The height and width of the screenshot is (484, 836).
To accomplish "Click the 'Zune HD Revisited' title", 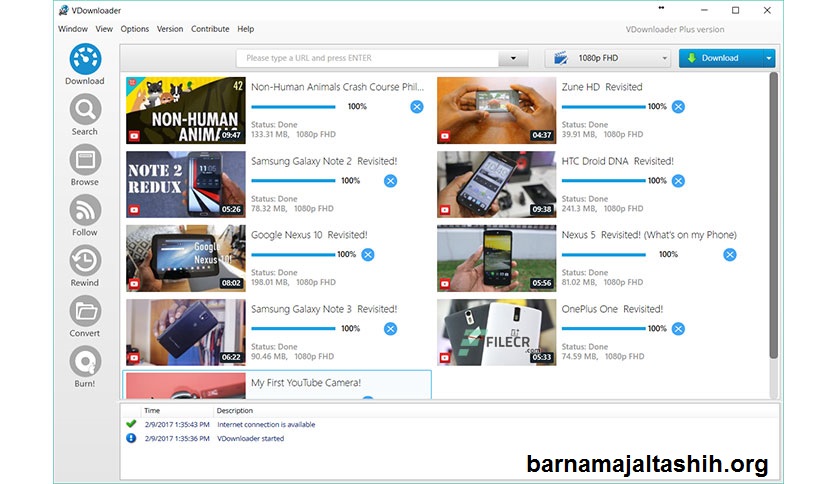I will (602, 87).
